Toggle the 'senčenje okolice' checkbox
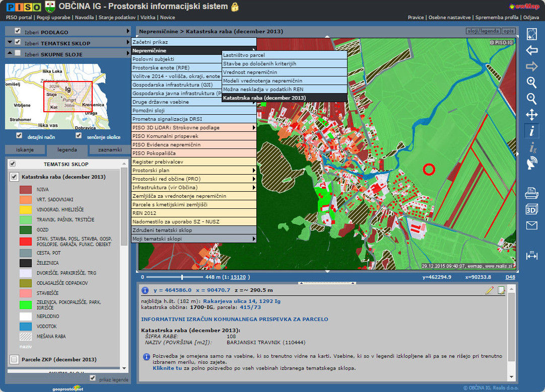Image resolution: width=545 pixels, height=392 pixels. (79, 136)
